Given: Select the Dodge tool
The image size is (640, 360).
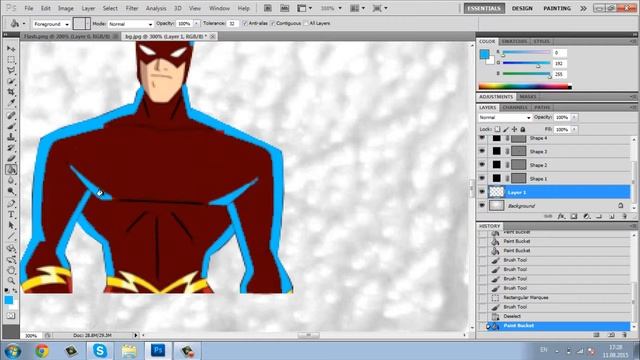Looking at the screenshot, I should tap(11, 191).
